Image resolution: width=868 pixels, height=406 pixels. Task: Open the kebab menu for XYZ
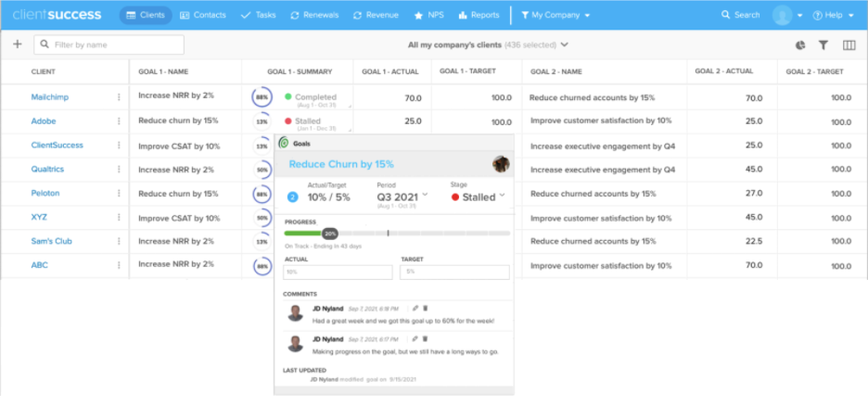tap(119, 218)
